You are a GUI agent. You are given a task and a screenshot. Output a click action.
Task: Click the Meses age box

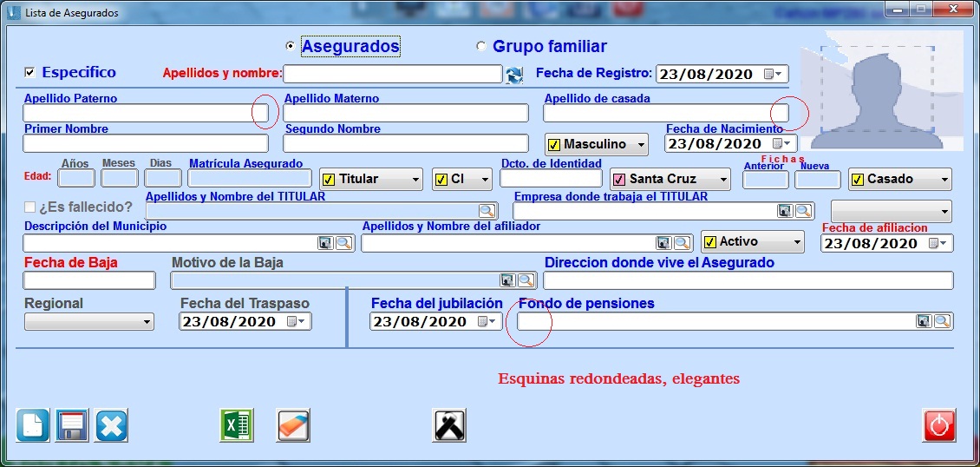coord(120,178)
